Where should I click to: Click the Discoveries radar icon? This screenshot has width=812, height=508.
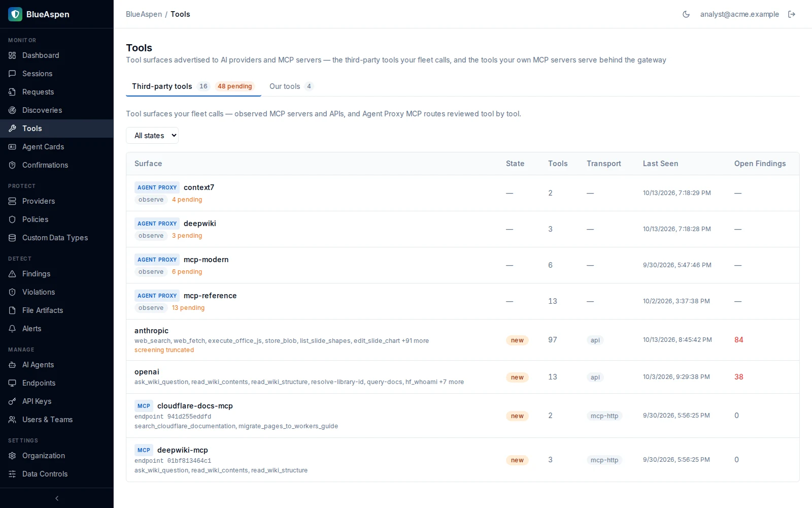tap(12, 110)
